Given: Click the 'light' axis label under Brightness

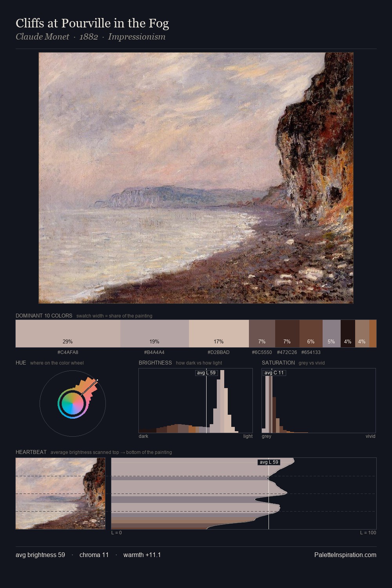Looking at the screenshot, I should click(248, 436).
